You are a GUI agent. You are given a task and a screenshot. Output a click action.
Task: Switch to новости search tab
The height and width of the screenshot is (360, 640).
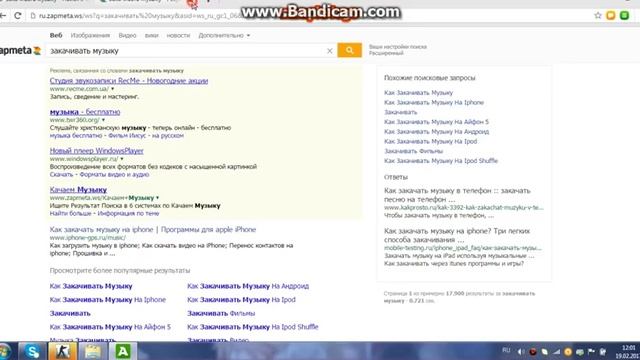[x=178, y=36]
